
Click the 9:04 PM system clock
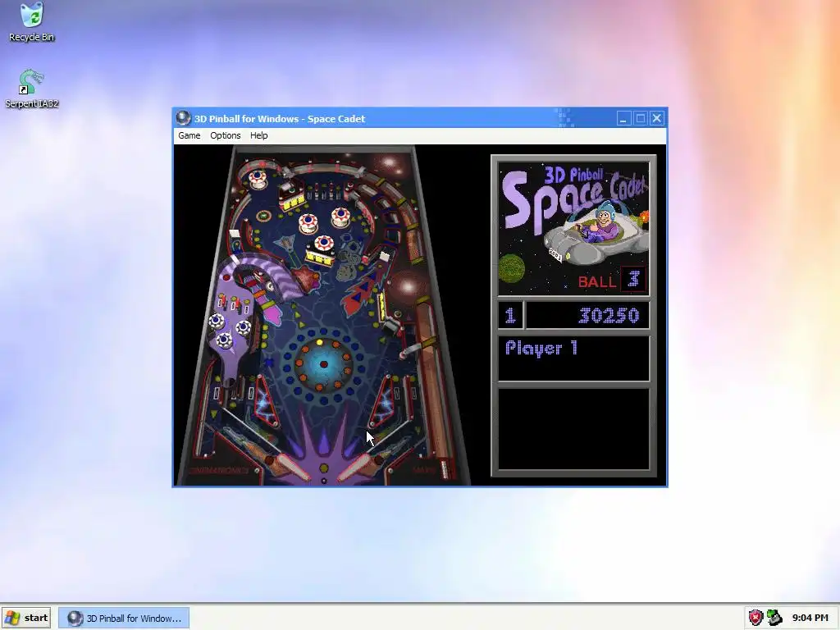(810, 618)
